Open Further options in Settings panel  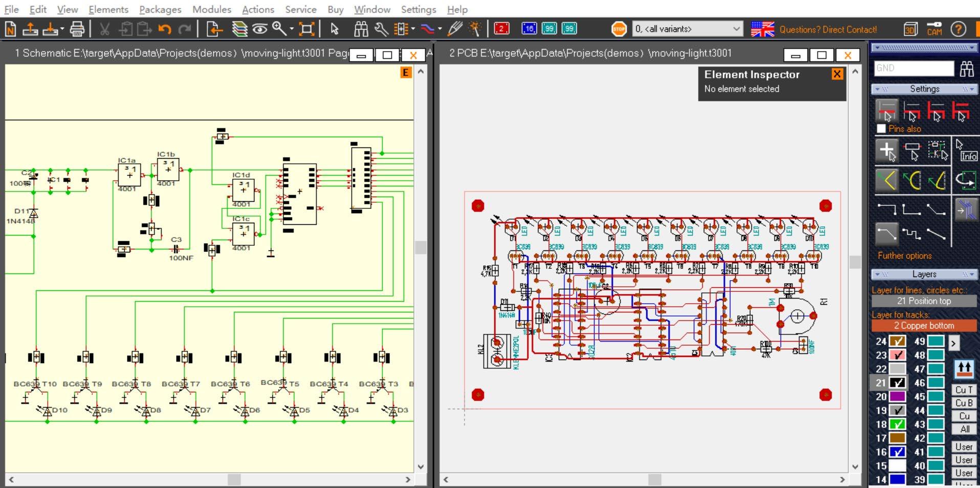[904, 256]
